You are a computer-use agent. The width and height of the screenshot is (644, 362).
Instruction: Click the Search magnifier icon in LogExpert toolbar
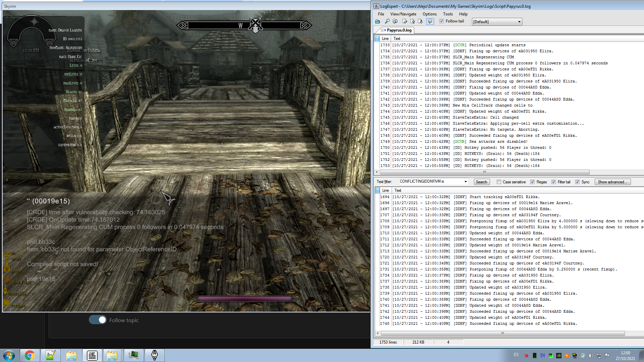387,21
